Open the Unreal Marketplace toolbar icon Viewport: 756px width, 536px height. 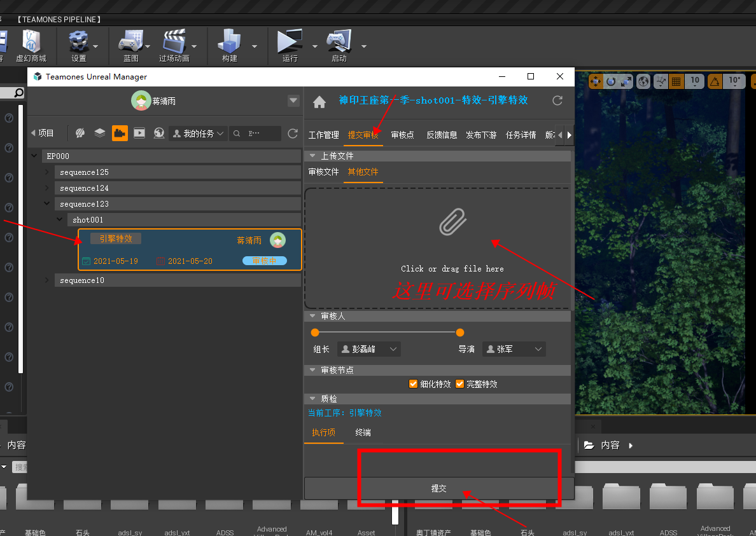(31, 45)
